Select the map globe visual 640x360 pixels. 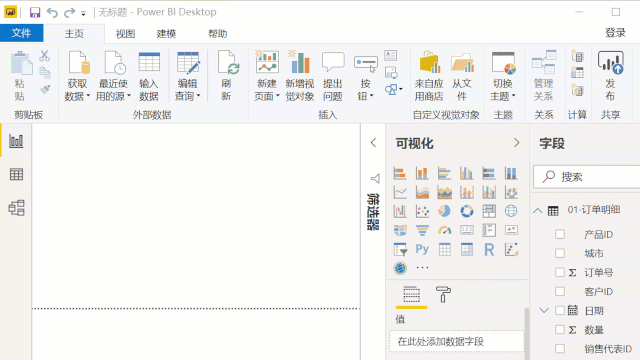[511, 211]
